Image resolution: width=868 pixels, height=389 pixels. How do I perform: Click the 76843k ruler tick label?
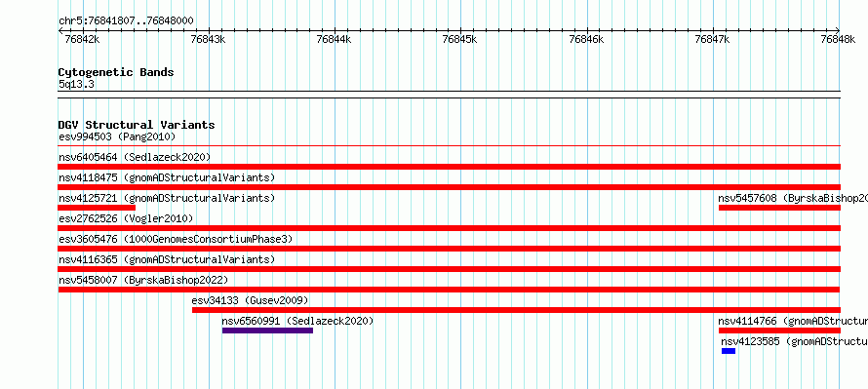point(208,39)
